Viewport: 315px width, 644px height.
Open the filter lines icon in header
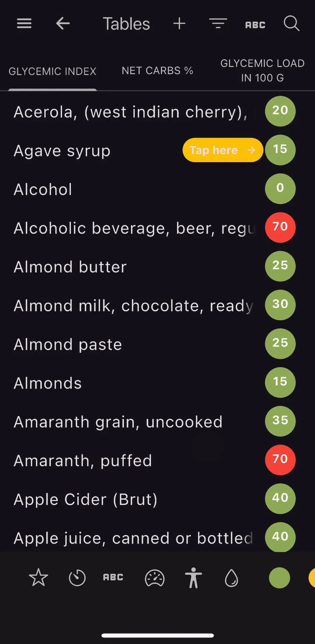click(218, 23)
